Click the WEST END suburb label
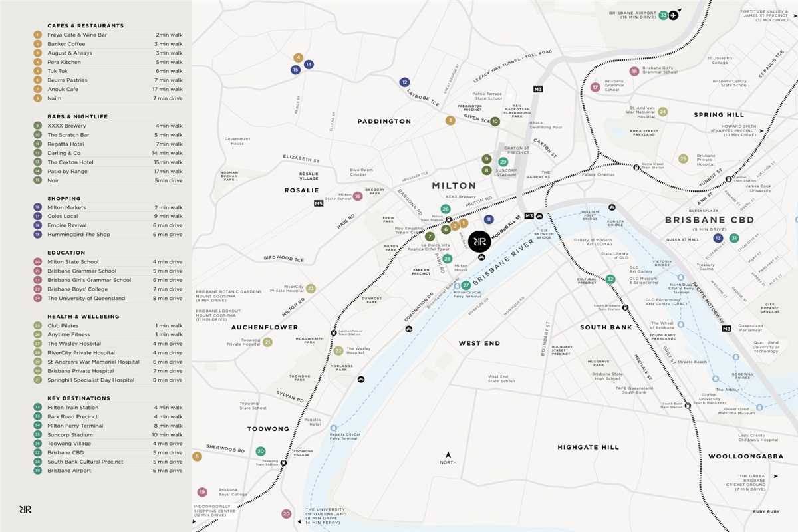Screen dimensions: 798x532 point(479,343)
